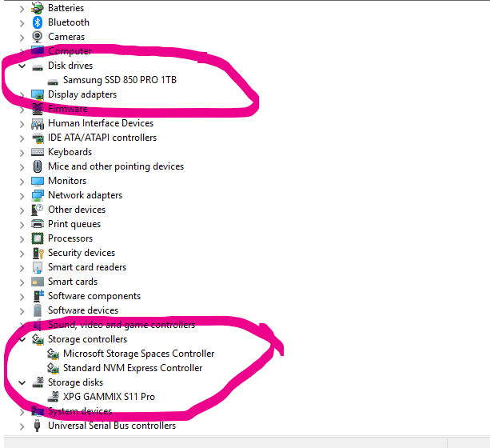Click the Smart cards icon

38,282
